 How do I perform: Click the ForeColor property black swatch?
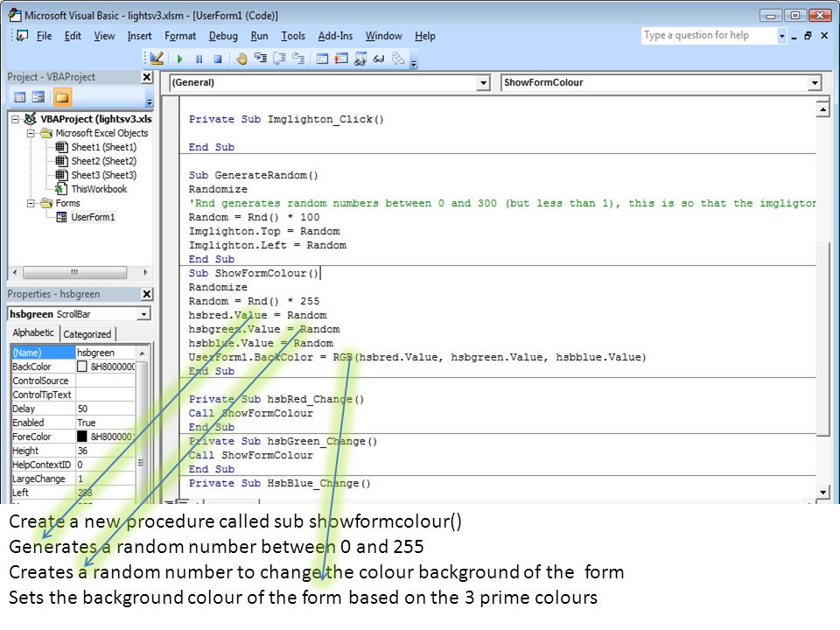(82, 437)
